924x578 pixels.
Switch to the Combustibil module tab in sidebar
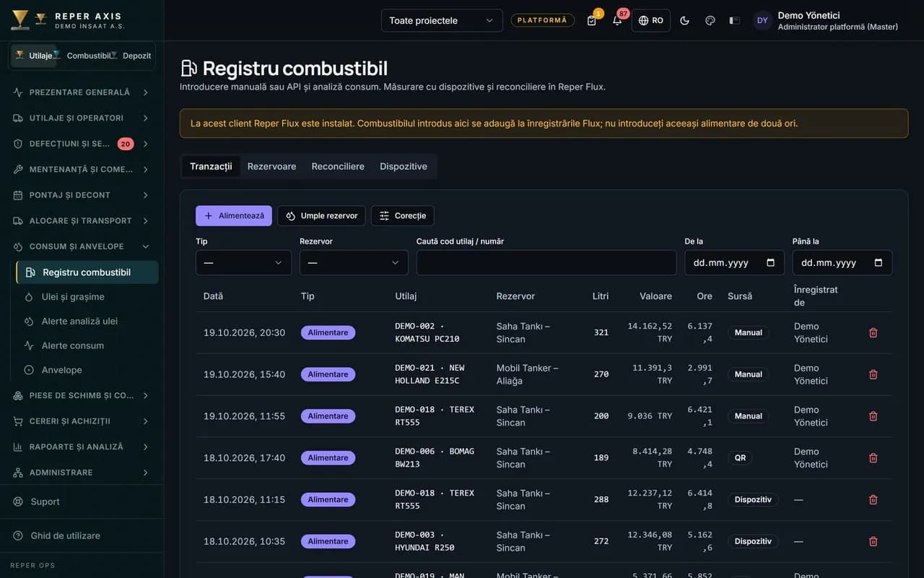[85, 56]
